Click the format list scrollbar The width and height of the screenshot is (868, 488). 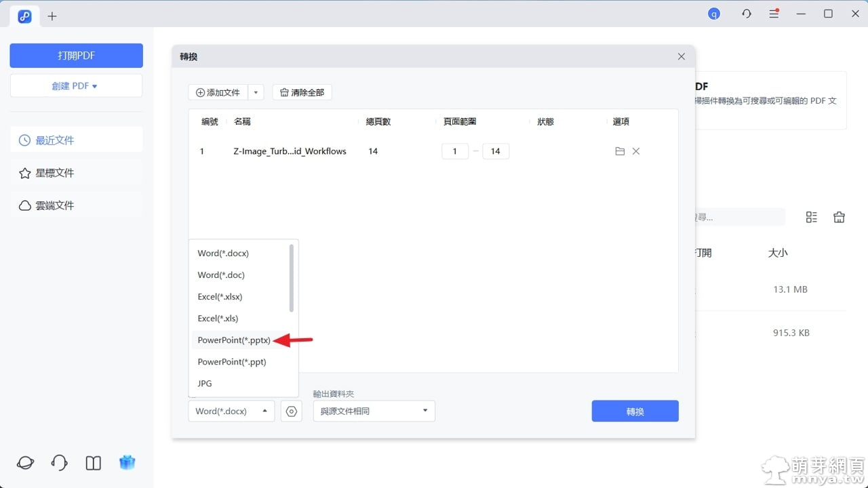coord(292,278)
